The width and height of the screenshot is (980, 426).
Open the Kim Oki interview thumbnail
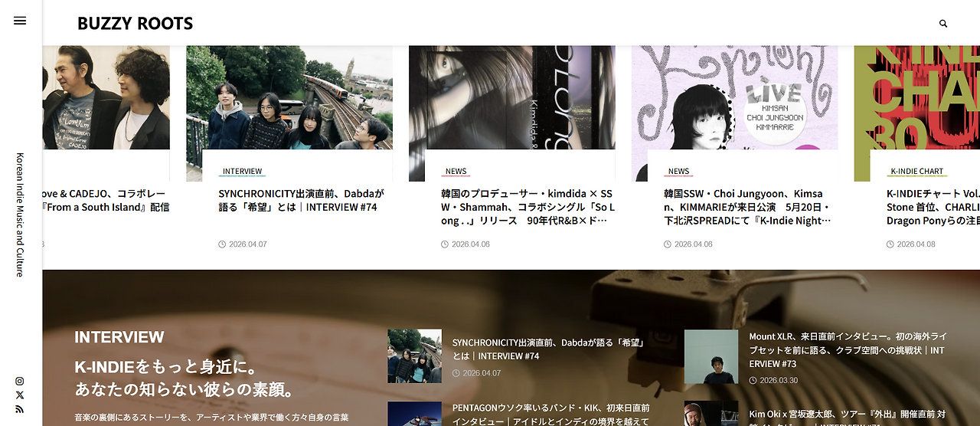(711, 414)
